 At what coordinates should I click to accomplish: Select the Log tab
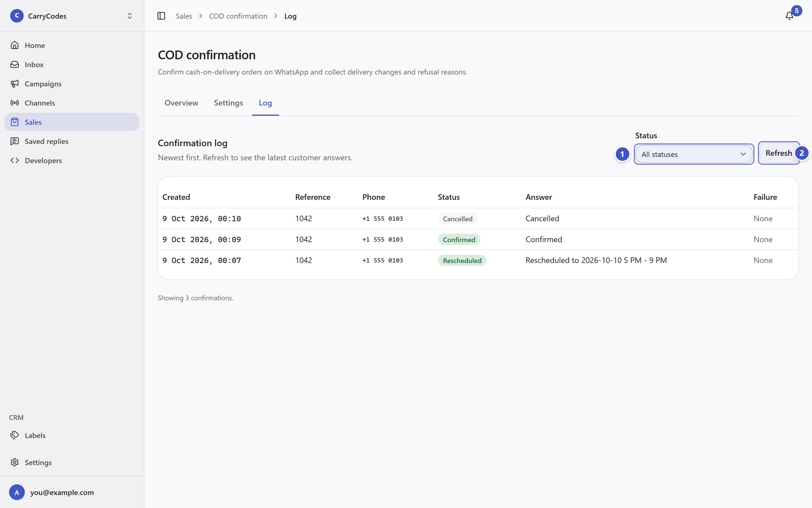[x=265, y=103]
